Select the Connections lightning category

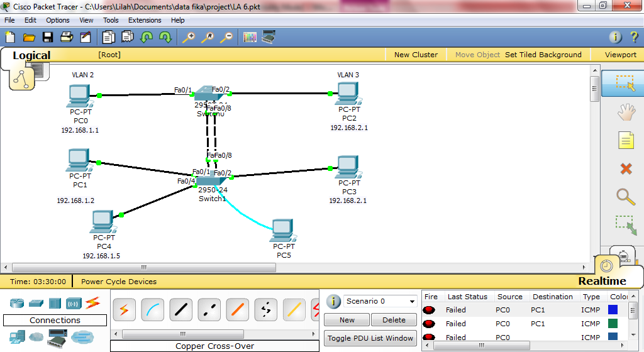93,303
